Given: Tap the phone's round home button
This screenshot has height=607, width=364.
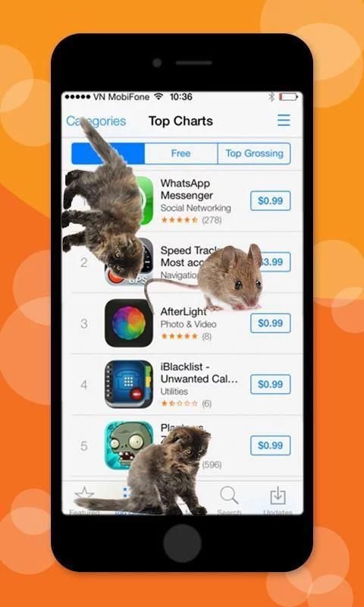Looking at the screenshot, I should coord(182,543).
